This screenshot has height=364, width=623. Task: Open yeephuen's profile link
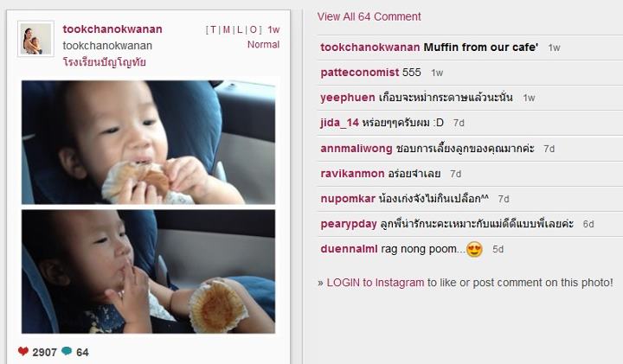pos(348,98)
